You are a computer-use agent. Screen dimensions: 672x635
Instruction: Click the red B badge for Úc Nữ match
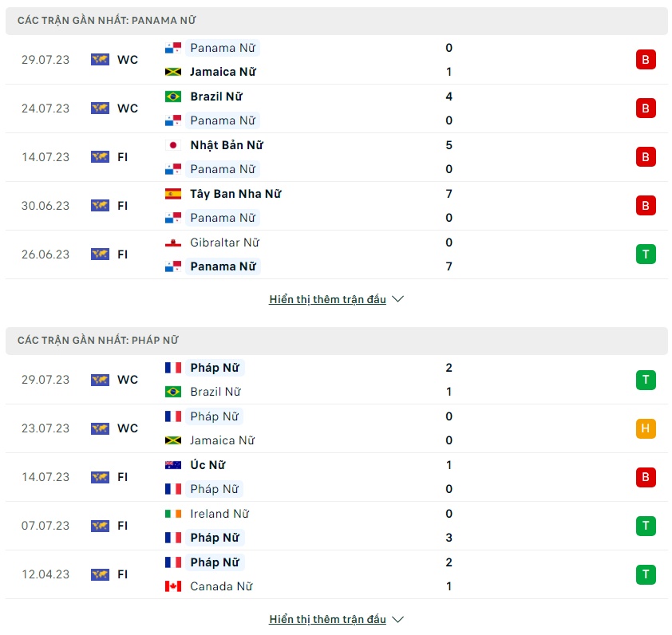[x=646, y=477]
